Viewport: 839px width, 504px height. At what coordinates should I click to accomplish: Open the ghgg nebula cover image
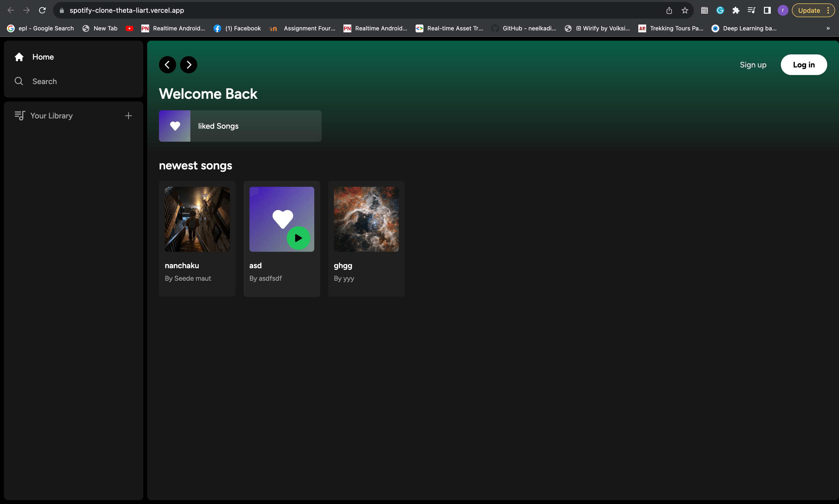(x=366, y=219)
